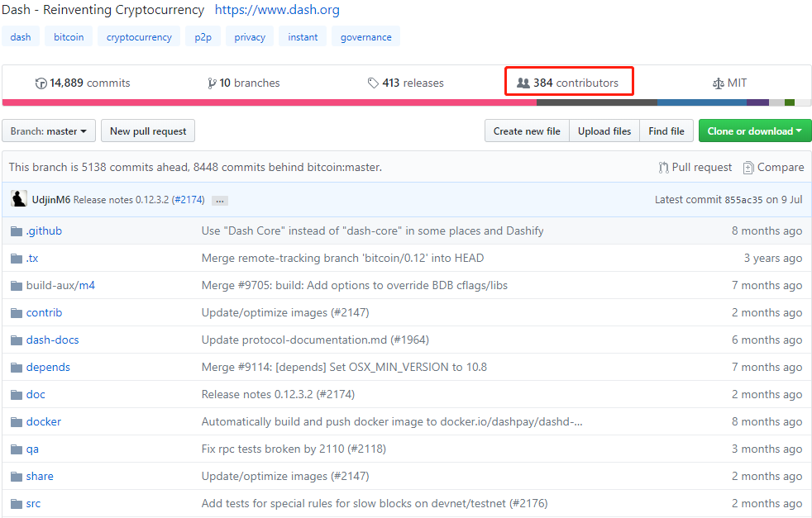Image resolution: width=812 pixels, height=518 pixels.
Task: Click UdjinM6's avatar image
Action: click(x=19, y=199)
